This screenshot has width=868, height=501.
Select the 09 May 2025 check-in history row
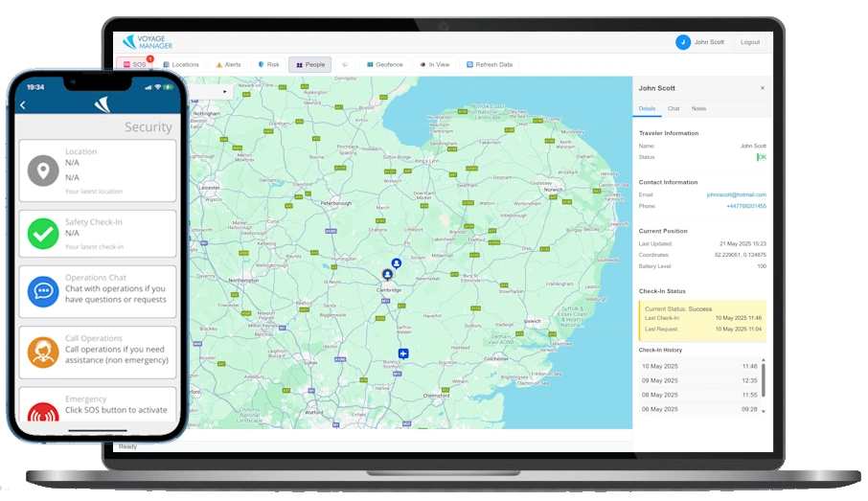pos(699,381)
